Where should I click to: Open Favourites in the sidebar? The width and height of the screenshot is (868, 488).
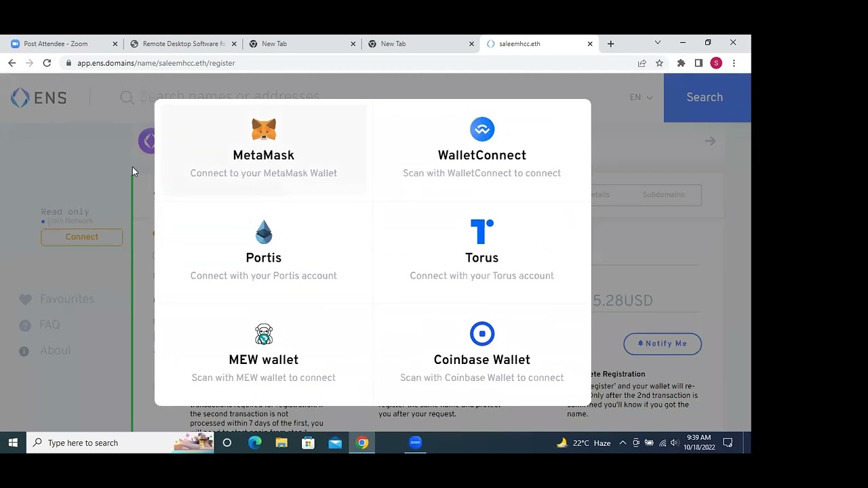point(67,299)
